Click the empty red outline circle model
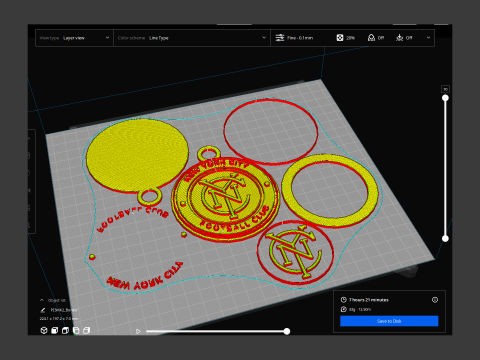 (271, 132)
